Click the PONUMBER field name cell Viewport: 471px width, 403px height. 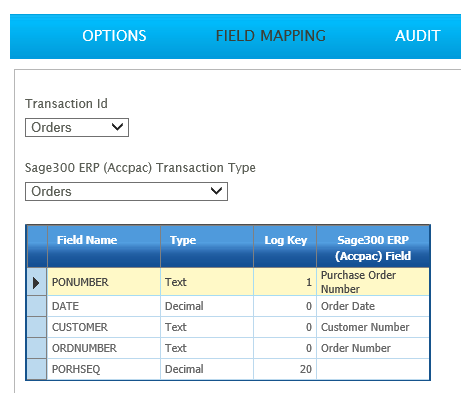(104, 282)
